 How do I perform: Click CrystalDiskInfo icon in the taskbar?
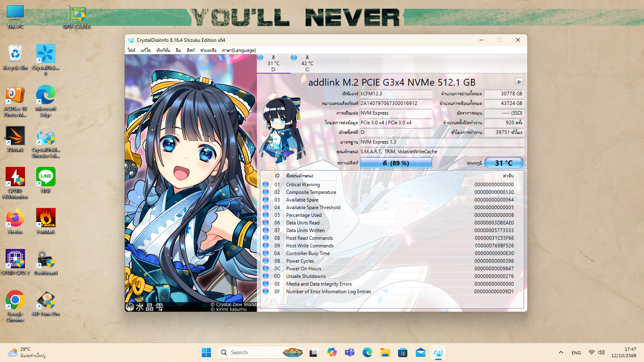438,353
